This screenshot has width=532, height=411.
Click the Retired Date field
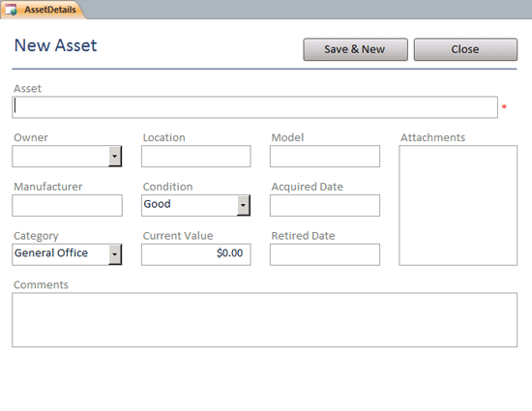(x=325, y=254)
